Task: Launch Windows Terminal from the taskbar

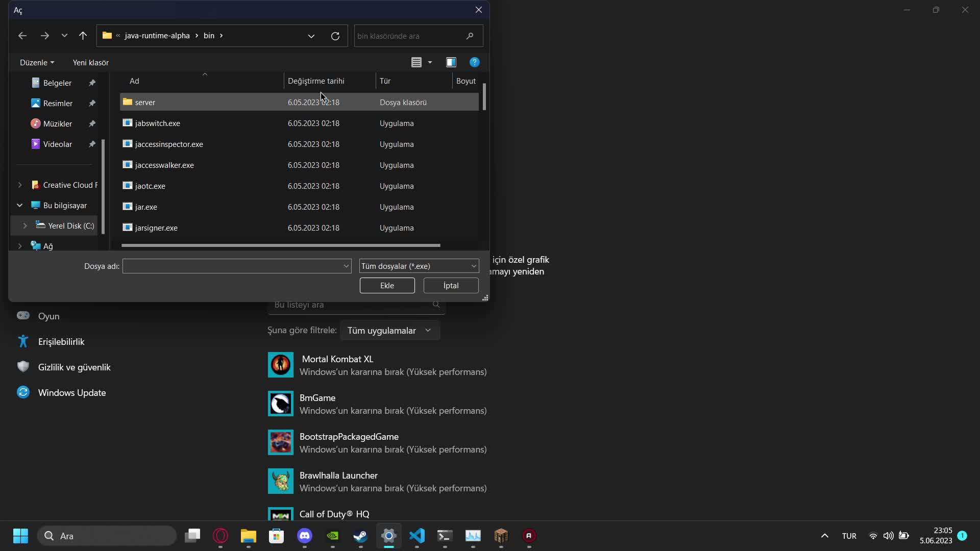Action: click(x=445, y=536)
